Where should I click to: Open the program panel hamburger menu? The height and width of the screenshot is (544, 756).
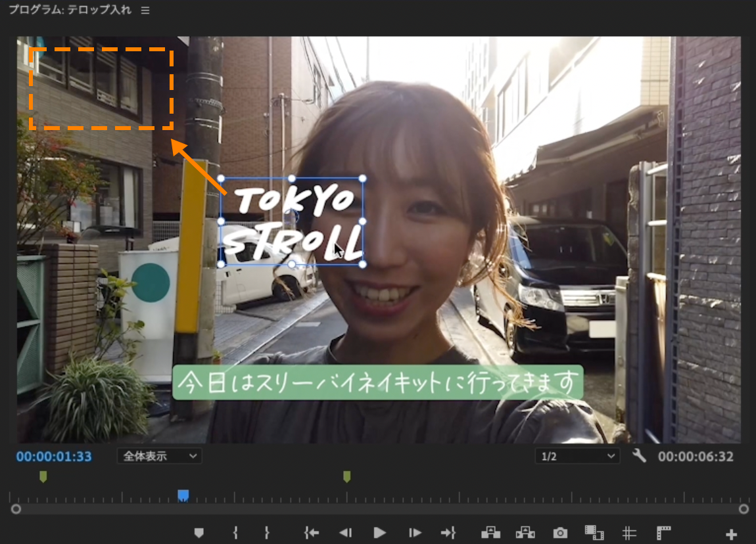pyautogui.click(x=145, y=10)
